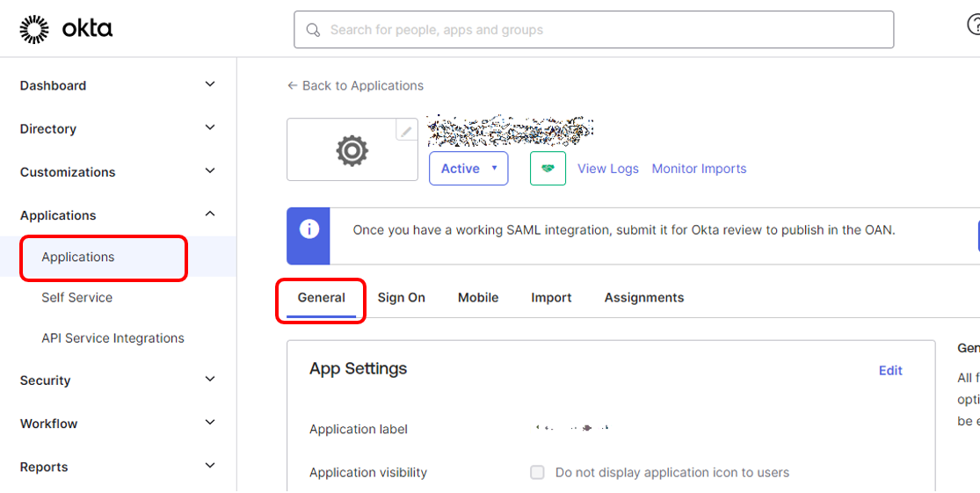This screenshot has width=980, height=493.
Task: Click the Reports sidebar label
Action: coord(44,467)
